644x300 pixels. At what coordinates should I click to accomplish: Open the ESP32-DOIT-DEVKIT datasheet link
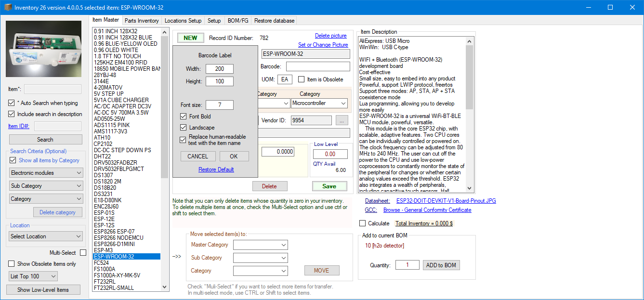tap(446, 201)
